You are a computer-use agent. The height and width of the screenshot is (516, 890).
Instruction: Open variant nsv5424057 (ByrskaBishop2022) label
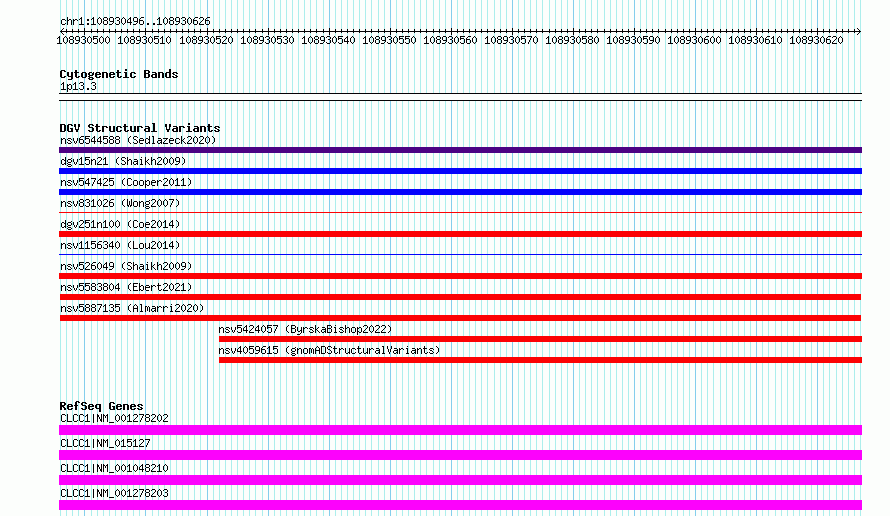(x=305, y=329)
